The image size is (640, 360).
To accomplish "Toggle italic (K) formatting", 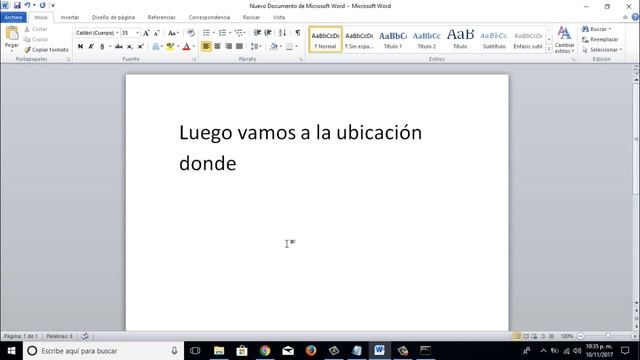I will 91,47.
